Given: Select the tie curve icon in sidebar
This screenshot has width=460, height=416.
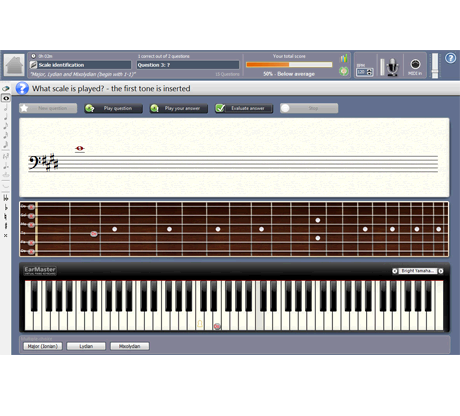Looking at the screenshot, I should pos(6,185).
